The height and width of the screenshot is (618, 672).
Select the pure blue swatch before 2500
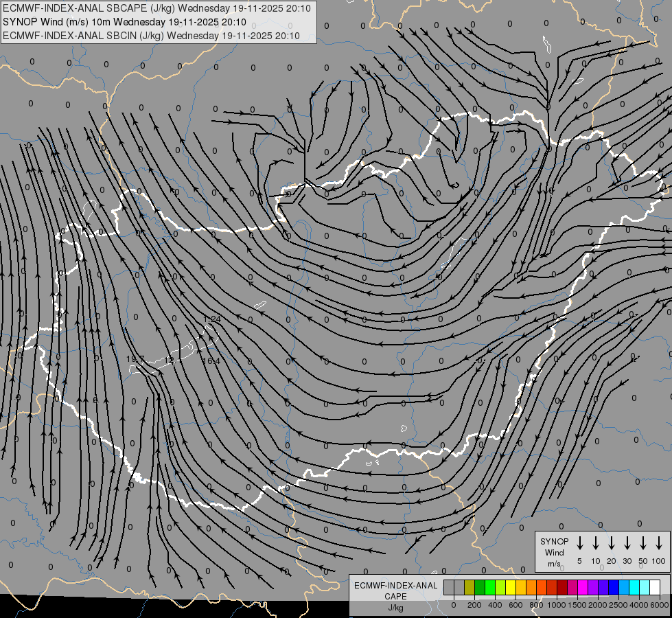613,587
